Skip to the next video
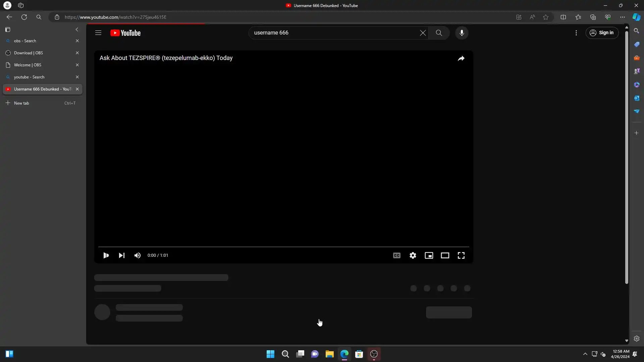Viewport: 644px width, 362px height. [122, 255]
